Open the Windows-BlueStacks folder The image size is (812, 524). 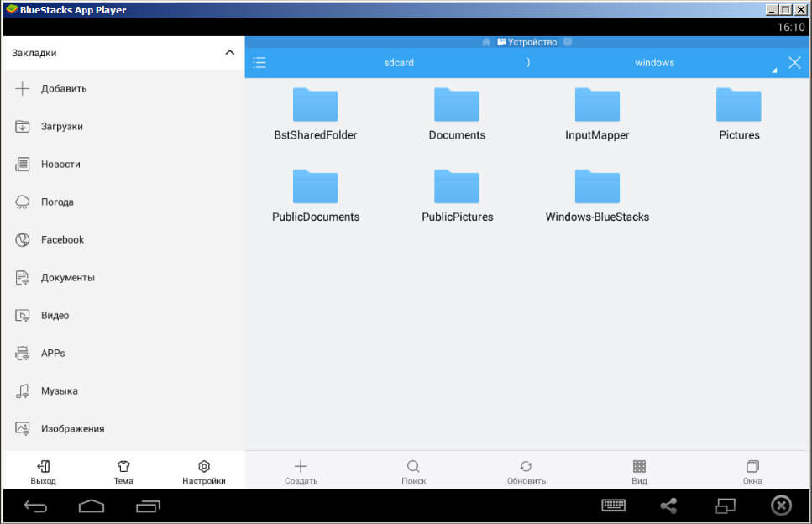(x=597, y=196)
